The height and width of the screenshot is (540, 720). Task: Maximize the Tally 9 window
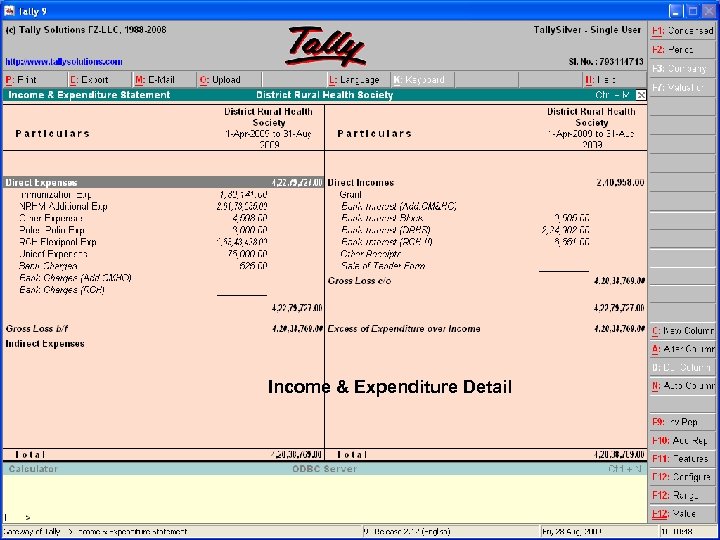692,11
